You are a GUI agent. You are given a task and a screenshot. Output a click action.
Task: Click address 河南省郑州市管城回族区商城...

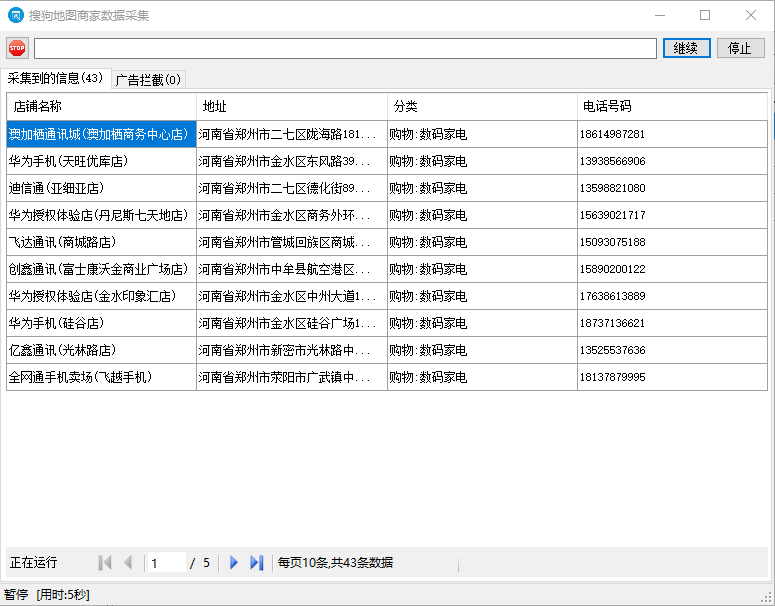pos(284,242)
